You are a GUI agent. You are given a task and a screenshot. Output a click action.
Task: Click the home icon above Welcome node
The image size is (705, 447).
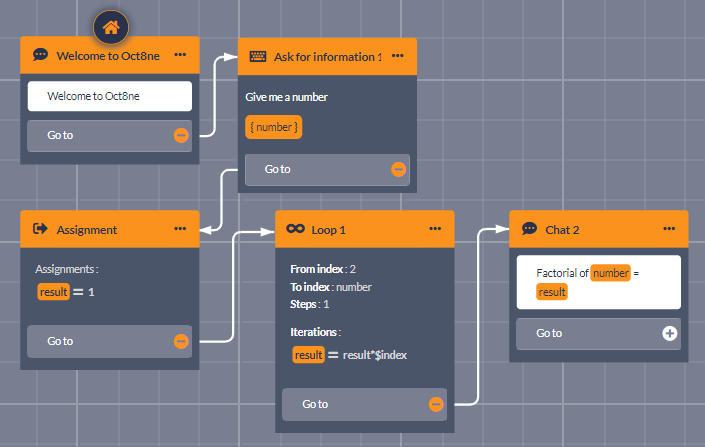(x=111, y=27)
